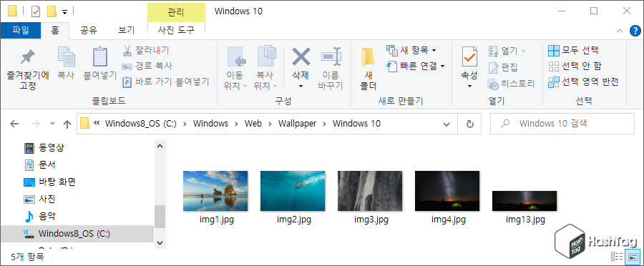Click the 편집 (Edit) command
Image resolution: width=644 pixels, height=266 pixels.
click(503, 67)
